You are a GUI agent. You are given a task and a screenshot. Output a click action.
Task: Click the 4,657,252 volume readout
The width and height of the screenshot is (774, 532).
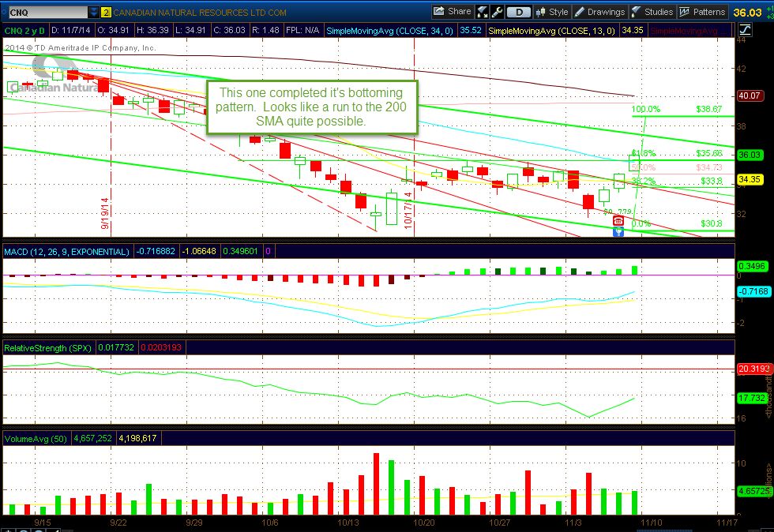point(92,438)
